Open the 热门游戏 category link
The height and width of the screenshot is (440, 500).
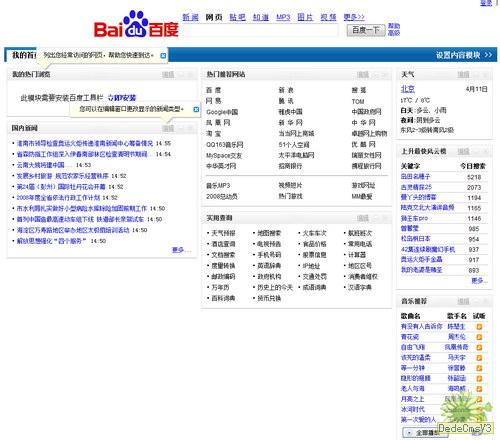point(290,196)
